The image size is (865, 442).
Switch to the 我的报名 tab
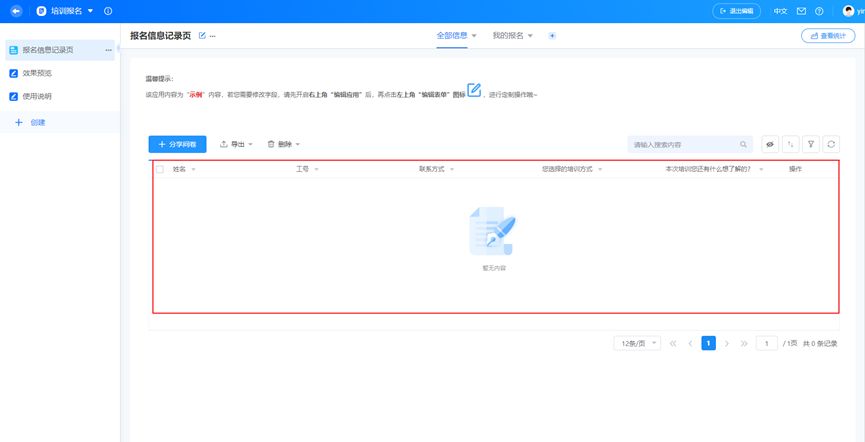point(508,35)
